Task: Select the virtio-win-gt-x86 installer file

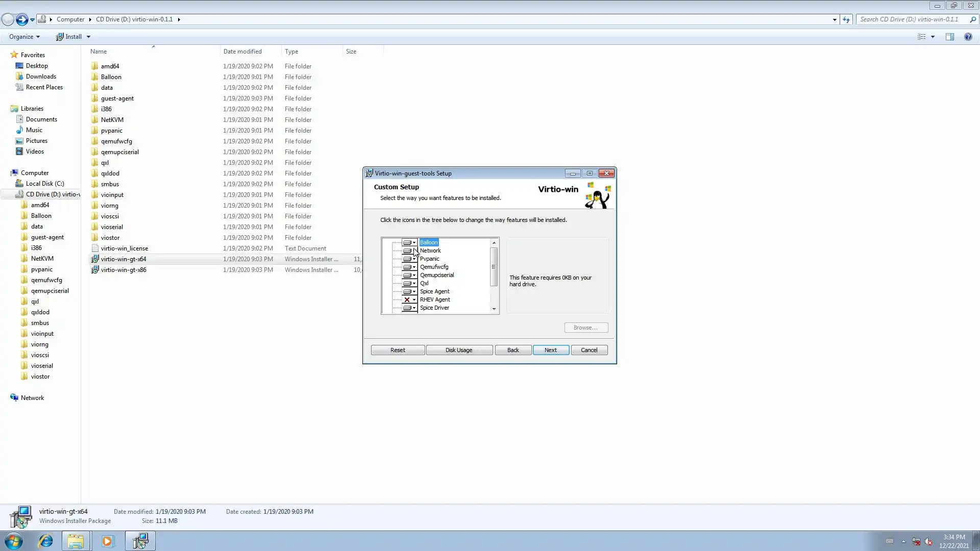Action: pos(124,270)
